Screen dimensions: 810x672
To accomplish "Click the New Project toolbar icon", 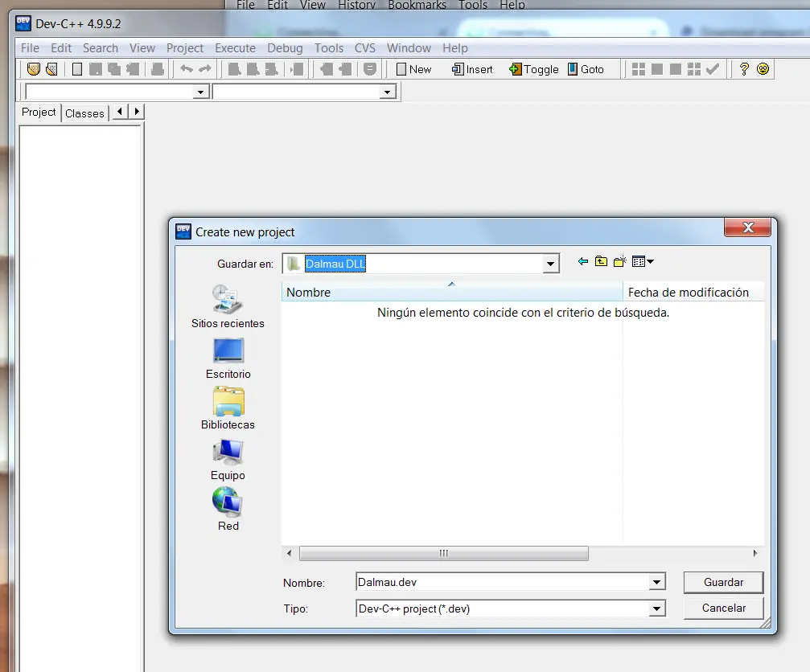I will coord(34,69).
